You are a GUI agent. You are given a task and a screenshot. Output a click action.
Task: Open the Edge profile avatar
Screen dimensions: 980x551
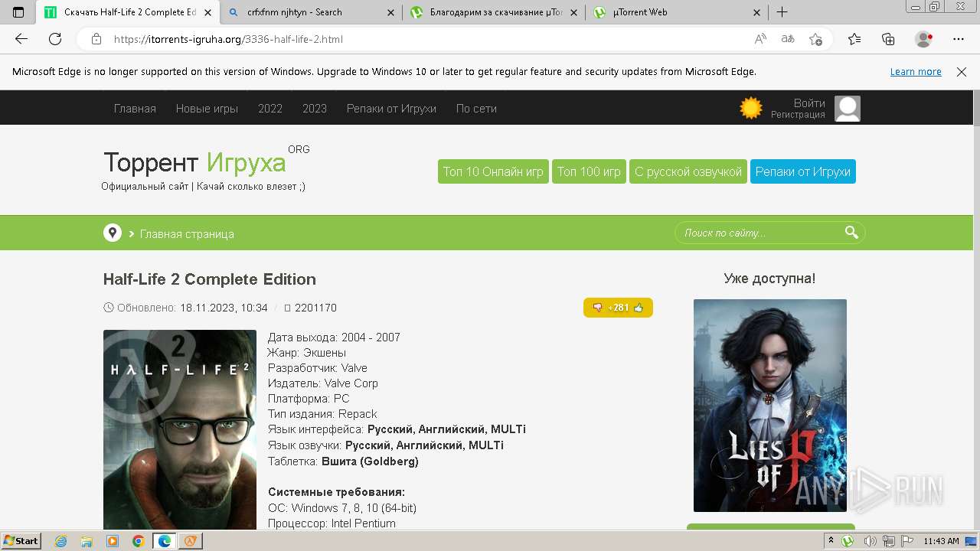tap(924, 39)
